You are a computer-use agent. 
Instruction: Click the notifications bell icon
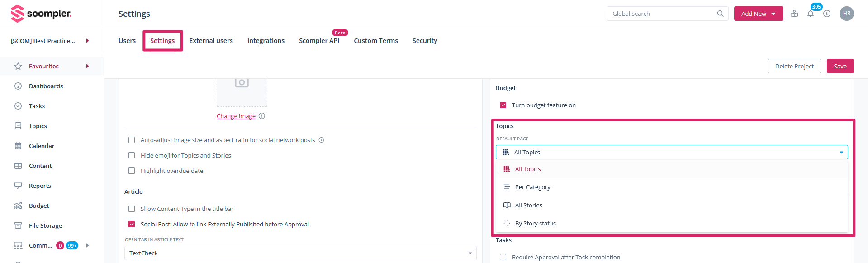coord(810,14)
